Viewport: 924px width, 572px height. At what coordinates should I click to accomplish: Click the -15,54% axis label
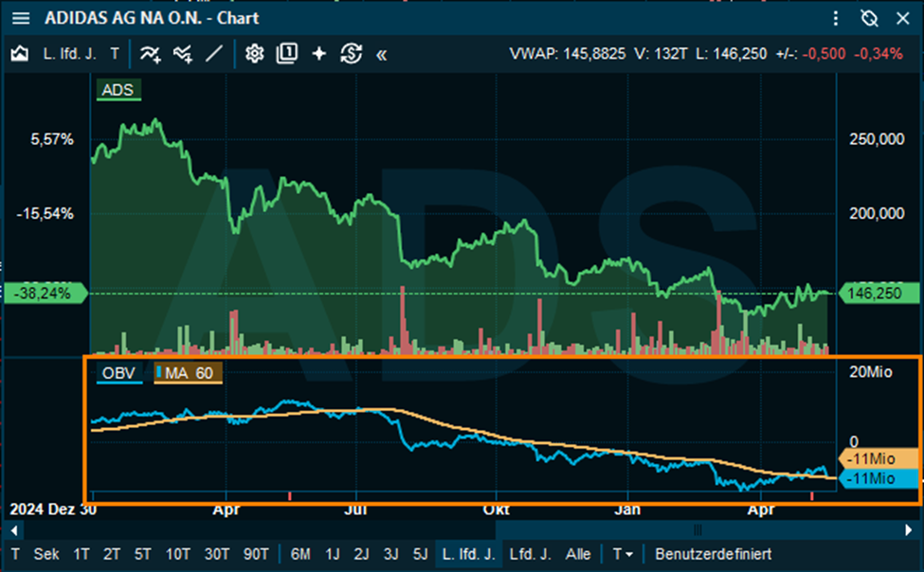pos(45,214)
